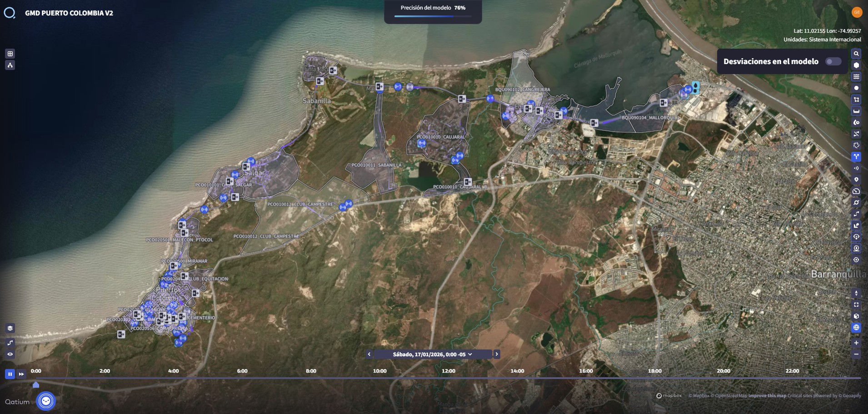Click the timeline slider handle at 0:00

click(36, 385)
